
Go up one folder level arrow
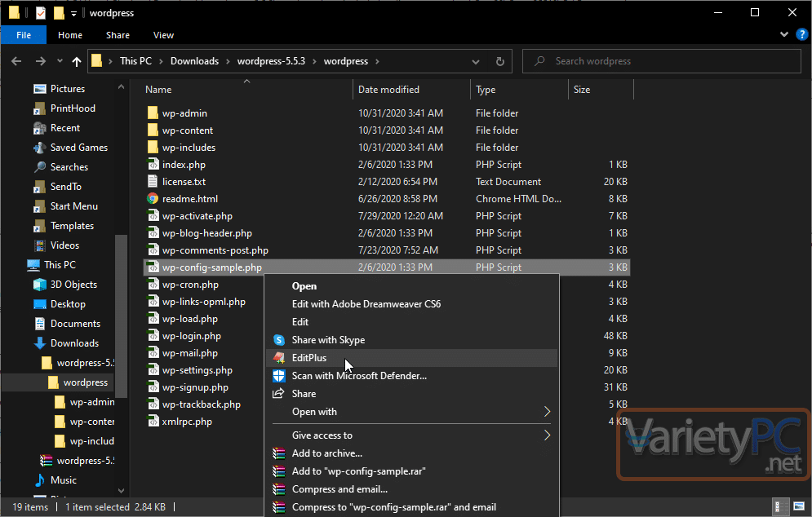coord(77,62)
